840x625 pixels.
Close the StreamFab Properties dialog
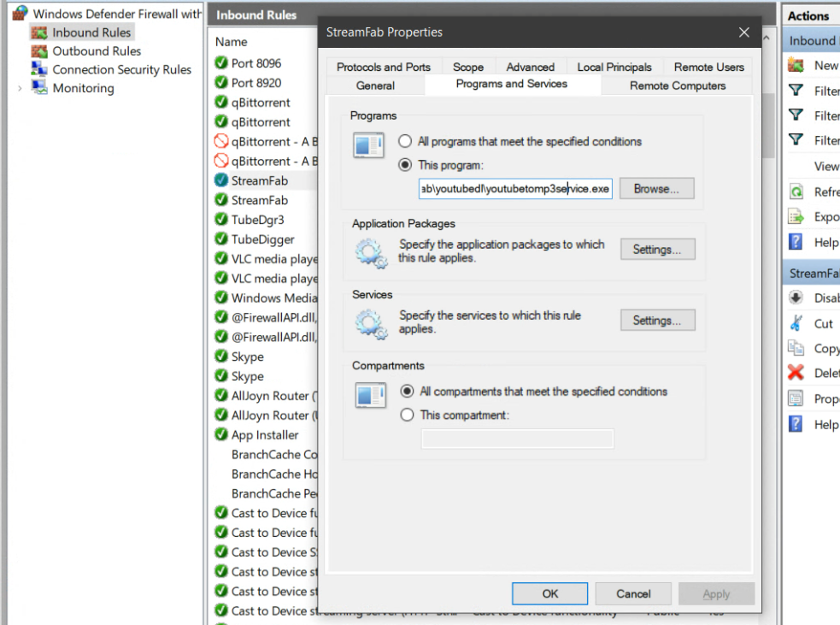click(x=744, y=32)
